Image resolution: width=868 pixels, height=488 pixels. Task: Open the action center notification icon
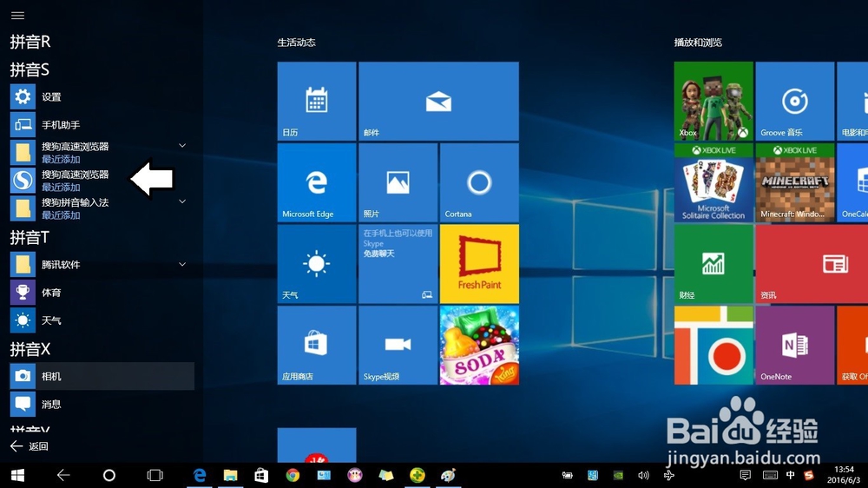[x=745, y=475]
